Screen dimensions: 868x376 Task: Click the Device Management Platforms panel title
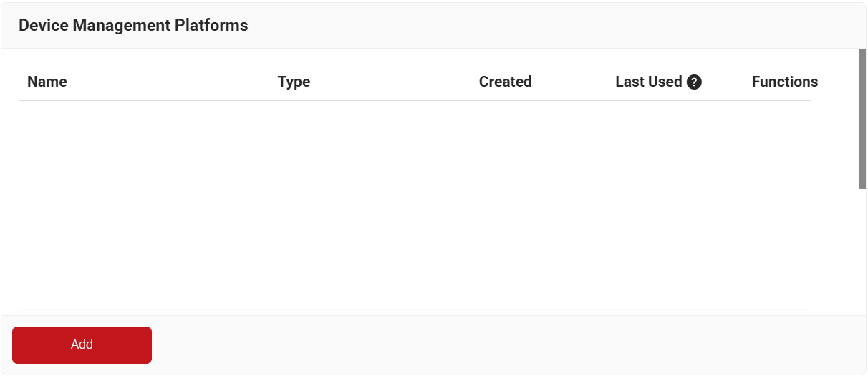pos(133,26)
